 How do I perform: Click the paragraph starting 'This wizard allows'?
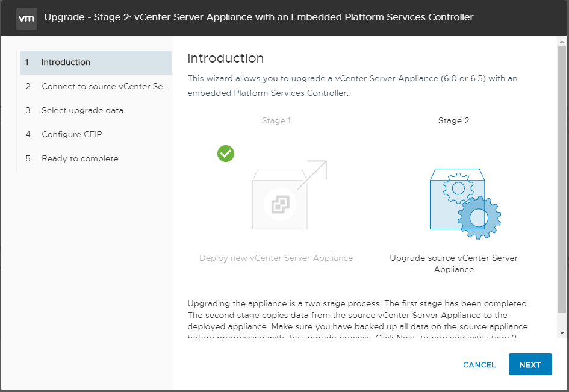[x=352, y=86]
